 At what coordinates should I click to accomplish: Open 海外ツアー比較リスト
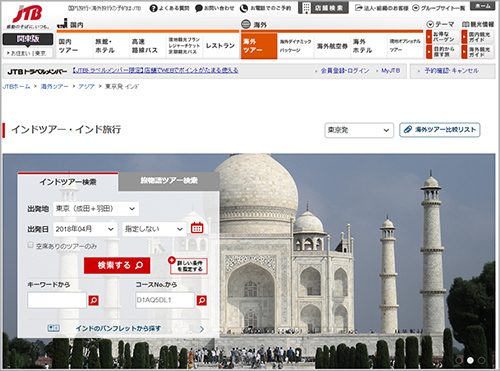pyautogui.click(x=440, y=130)
